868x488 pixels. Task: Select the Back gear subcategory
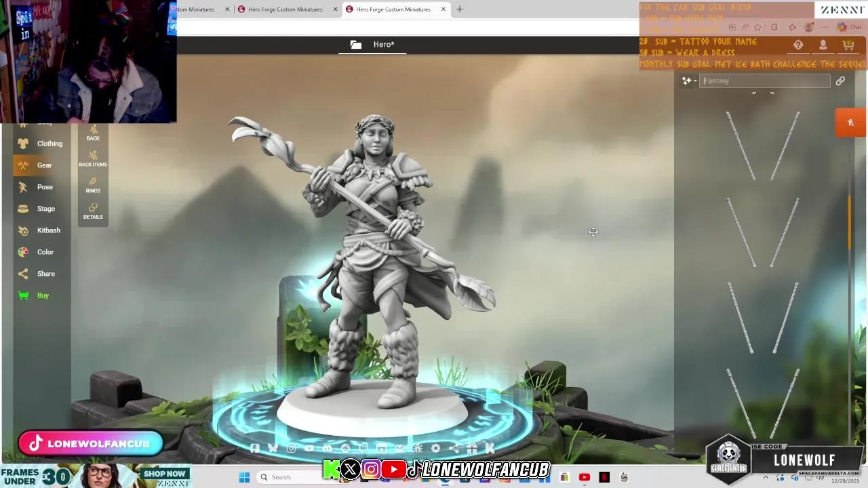(x=93, y=132)
